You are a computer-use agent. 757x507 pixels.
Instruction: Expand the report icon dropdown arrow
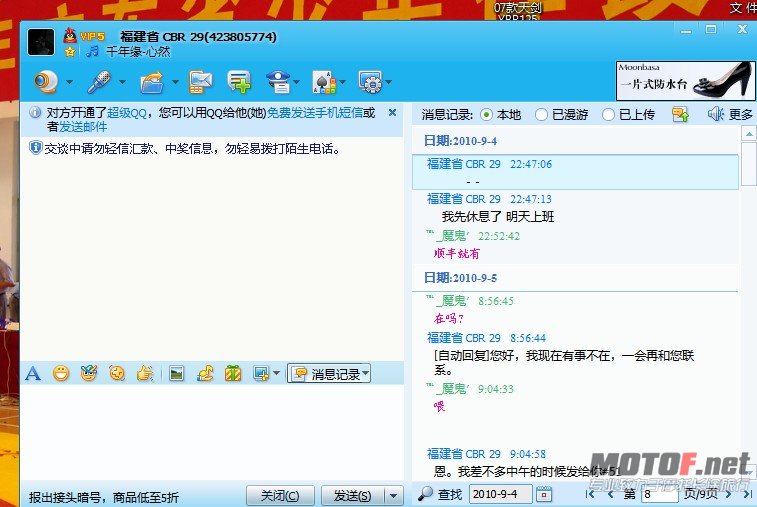(x=296, y=82)
